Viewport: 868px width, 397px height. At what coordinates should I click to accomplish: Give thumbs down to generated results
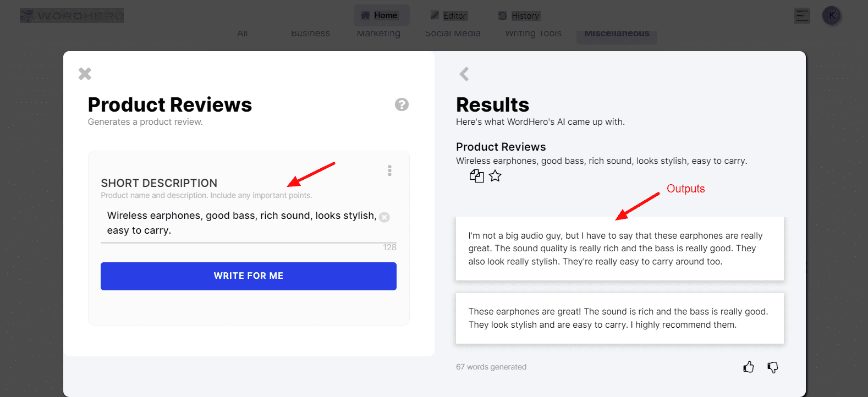[773, 367]
